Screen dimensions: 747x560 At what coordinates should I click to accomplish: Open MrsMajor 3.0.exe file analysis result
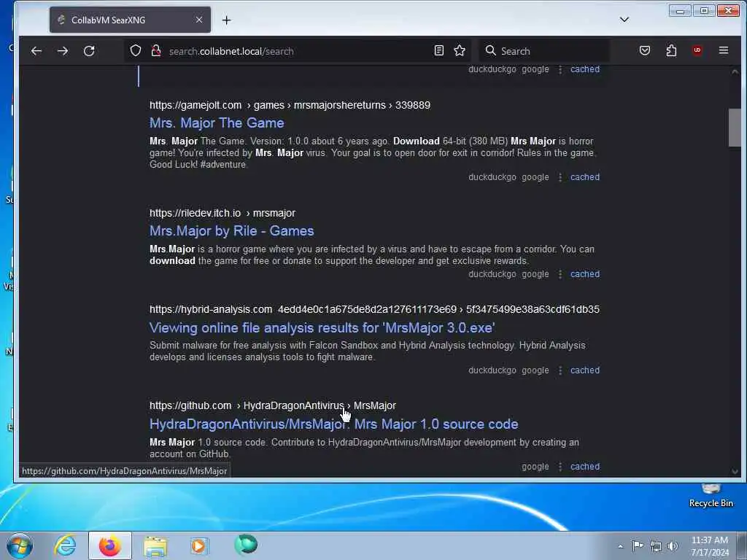point(322,327)
